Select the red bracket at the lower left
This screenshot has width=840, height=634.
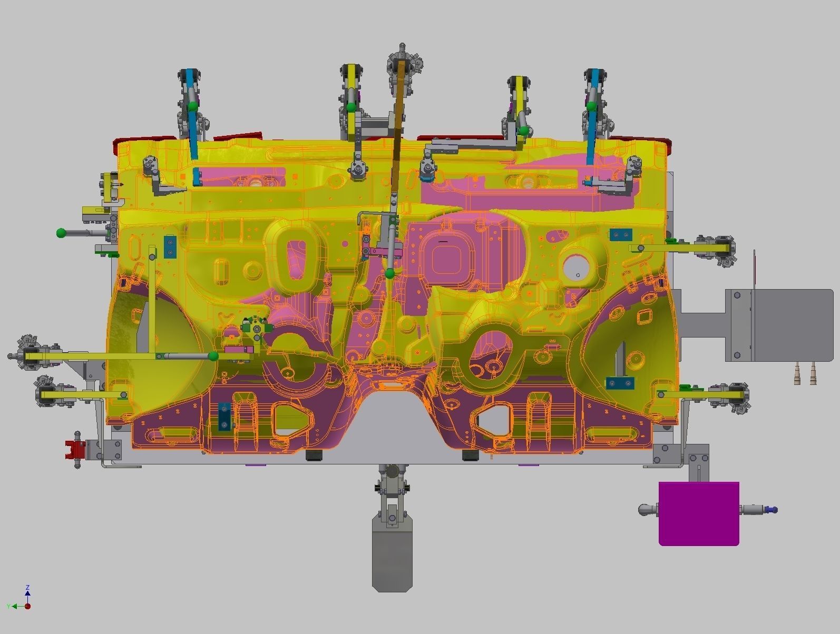75,450
